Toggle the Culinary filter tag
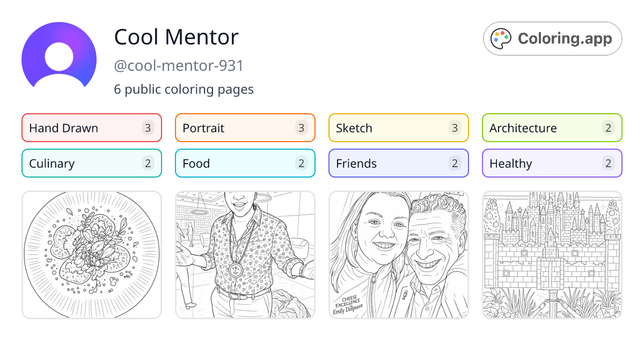This screenshot has width=644, height=338. pos(91,163)
